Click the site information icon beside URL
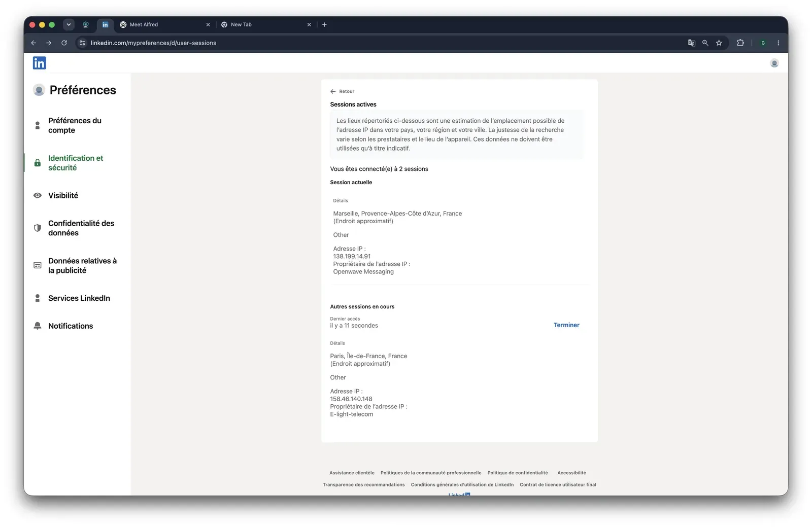Image resolution: width=812 pixels, height=527 pixels. coord(82,43)
